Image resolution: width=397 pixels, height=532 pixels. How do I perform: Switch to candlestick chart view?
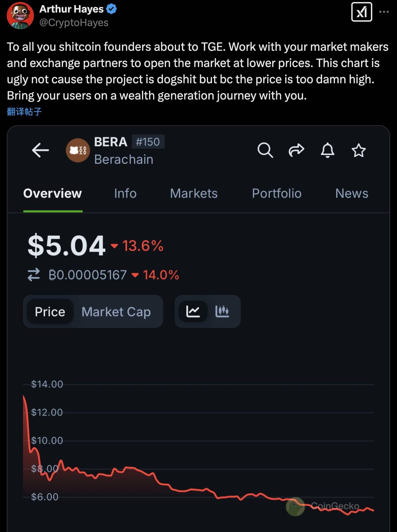coord(222,311)
